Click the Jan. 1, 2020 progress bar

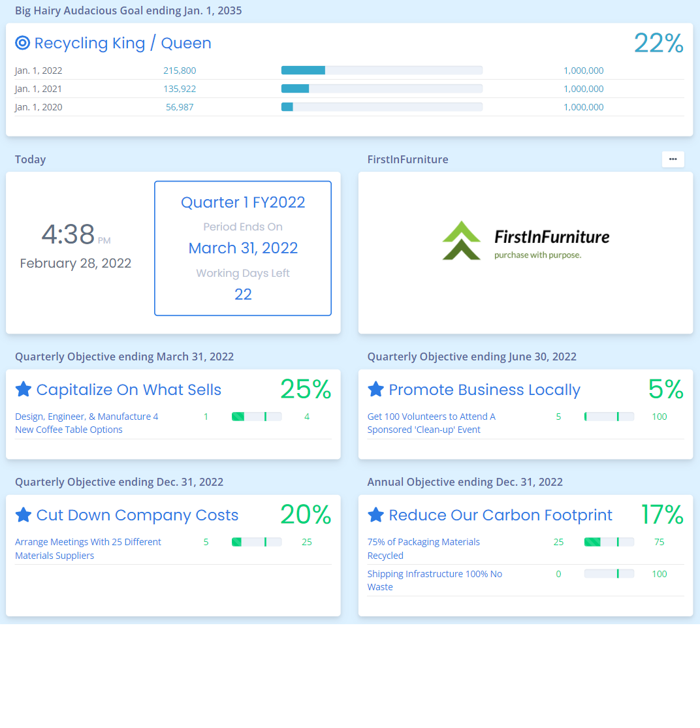(x=381, y=106)
